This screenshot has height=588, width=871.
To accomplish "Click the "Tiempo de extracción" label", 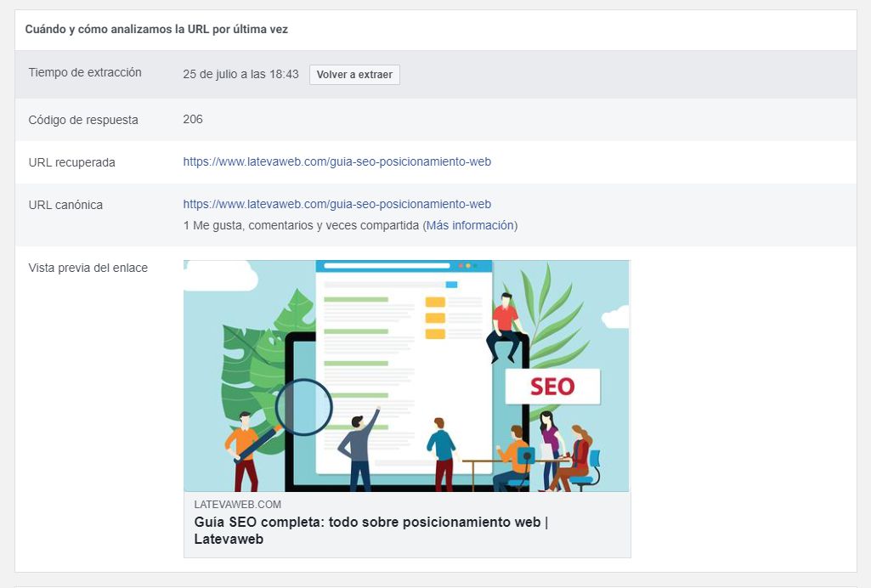I will (85, 72).
